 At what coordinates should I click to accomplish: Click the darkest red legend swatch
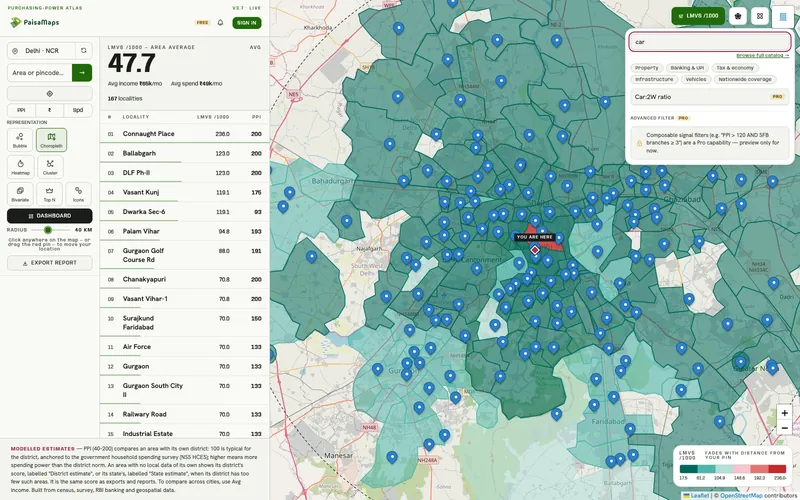777,469
